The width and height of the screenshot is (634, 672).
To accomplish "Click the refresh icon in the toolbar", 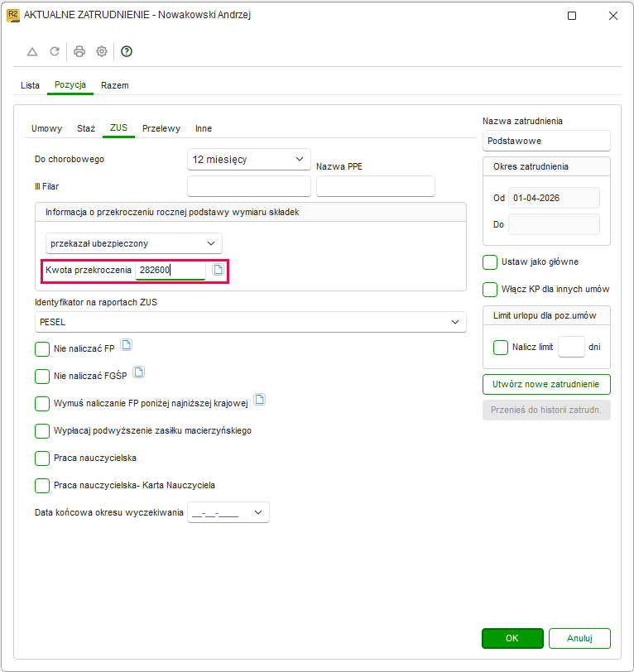I will click(55, 51).
